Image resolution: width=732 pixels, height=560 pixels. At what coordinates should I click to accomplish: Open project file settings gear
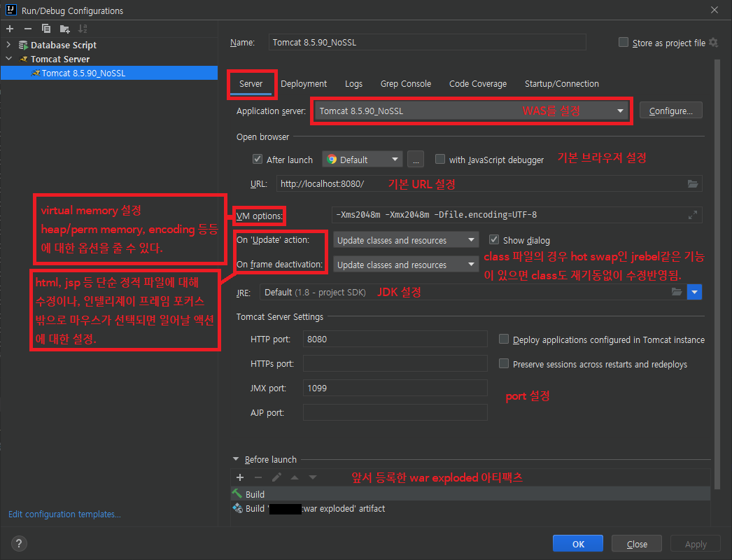coord(713,43)
